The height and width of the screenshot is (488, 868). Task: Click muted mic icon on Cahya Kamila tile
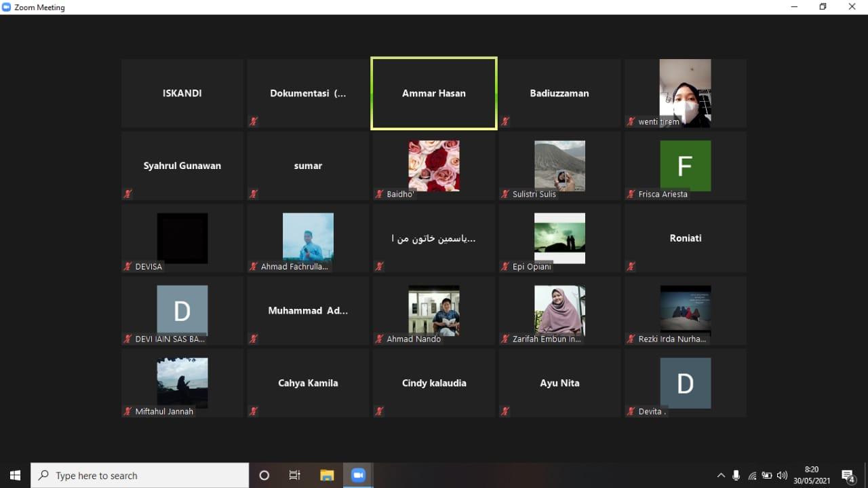254,411
